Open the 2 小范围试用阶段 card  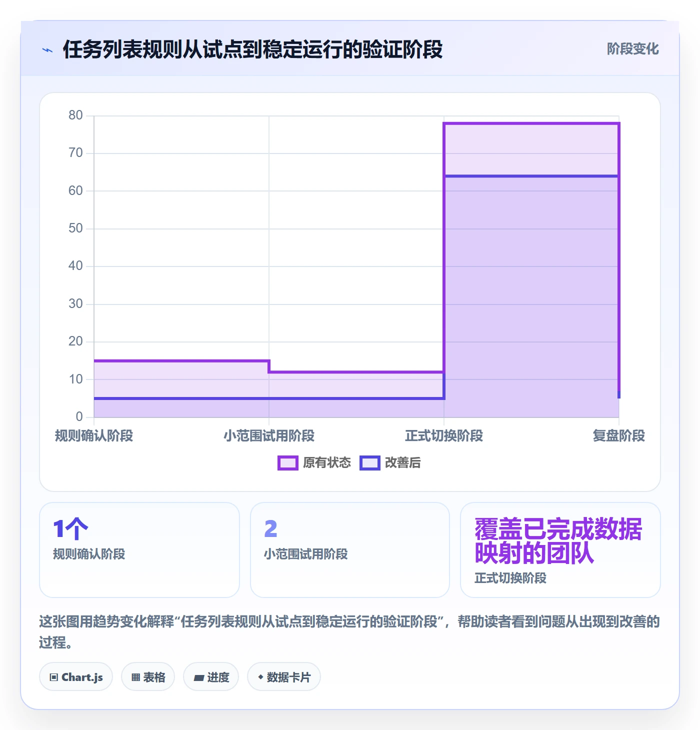click(350, 550)
